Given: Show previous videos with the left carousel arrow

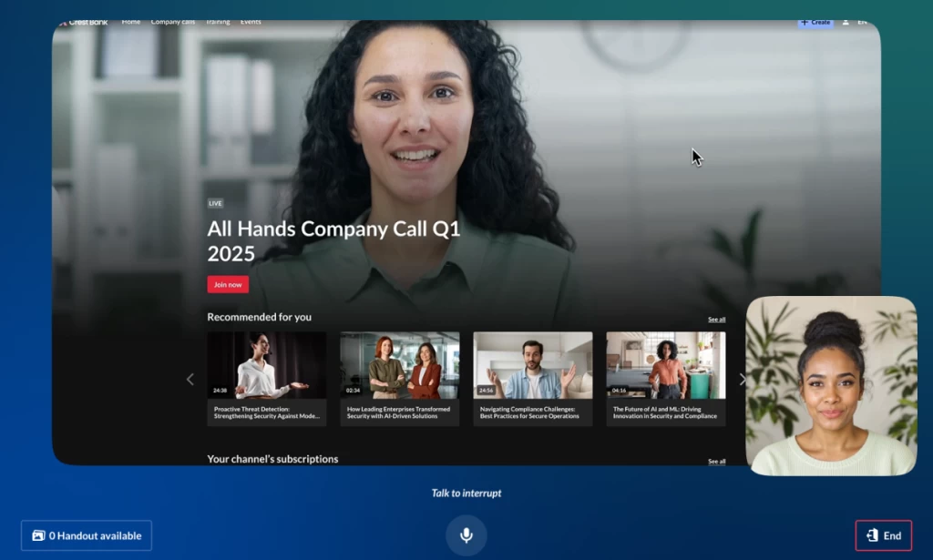Looking at the screenshot, I should [x=190, y=380].
